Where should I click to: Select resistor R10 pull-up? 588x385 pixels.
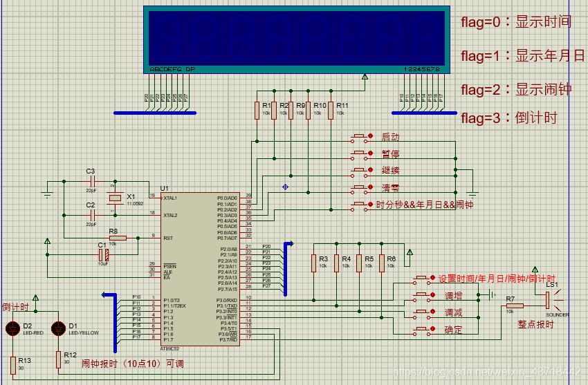tap(309, 111)
